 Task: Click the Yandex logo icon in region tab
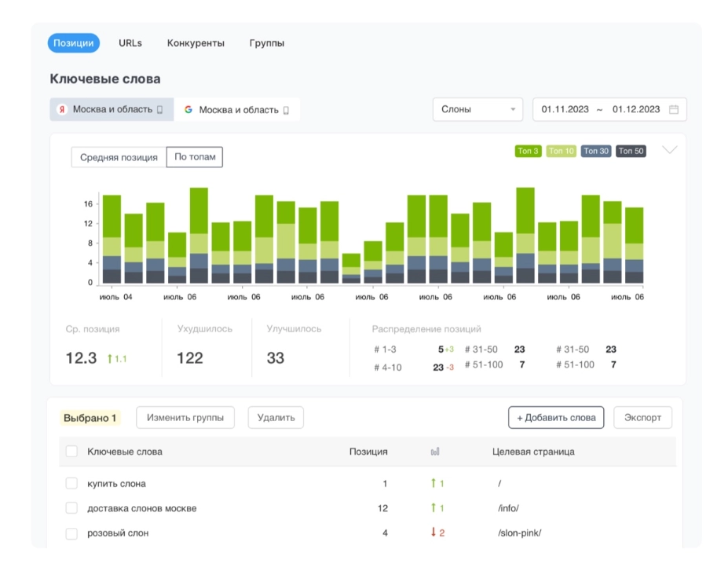(x=62, y=110)
